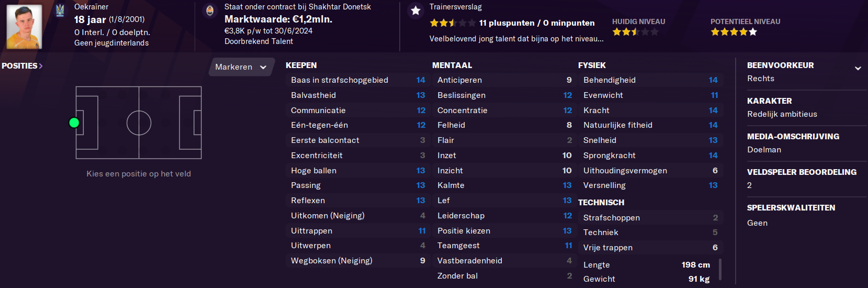This screenshot has height=288, width=868.
Task: Click the star icon beside Trainersverslag
Action: [415, 10]
